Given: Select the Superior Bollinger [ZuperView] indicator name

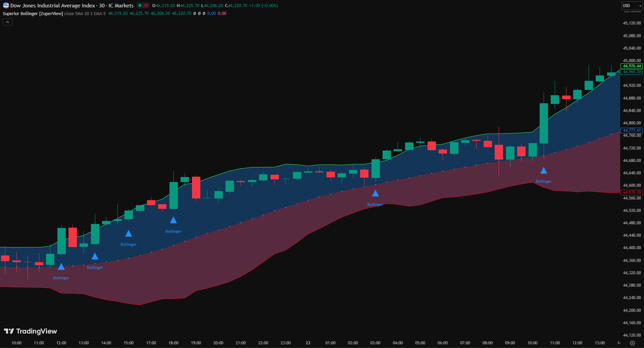Looking at the screenshot, I should [33, 13].
